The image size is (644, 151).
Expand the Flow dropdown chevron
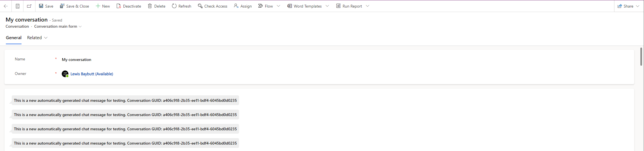[x=278, y=6]
